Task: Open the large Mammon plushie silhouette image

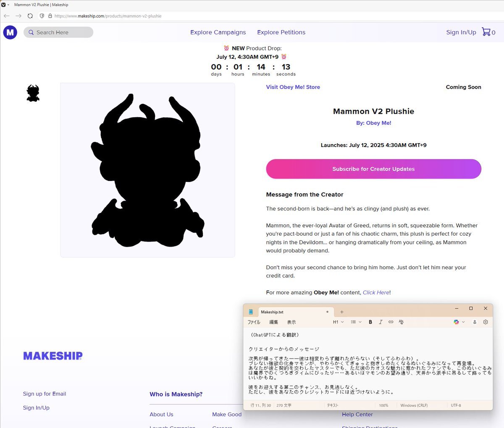Action: (148, 170)
